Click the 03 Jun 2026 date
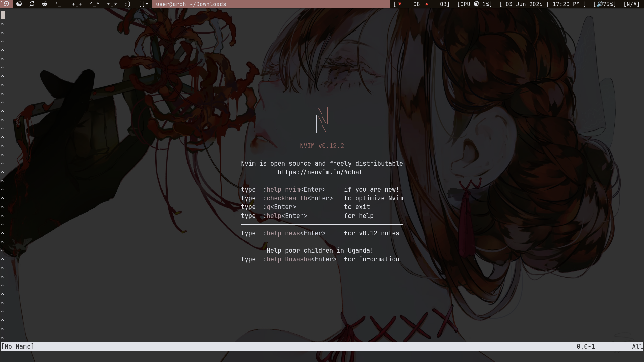Image resolution: width=644 pixels, height=362 pixels. tap(524, 4)
